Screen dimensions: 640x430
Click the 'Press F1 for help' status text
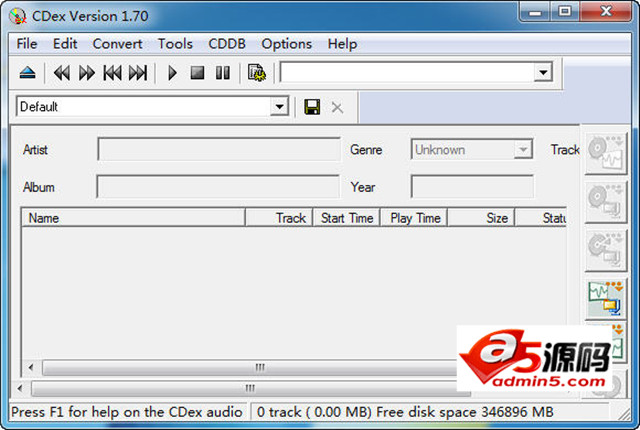pos(127,412)
